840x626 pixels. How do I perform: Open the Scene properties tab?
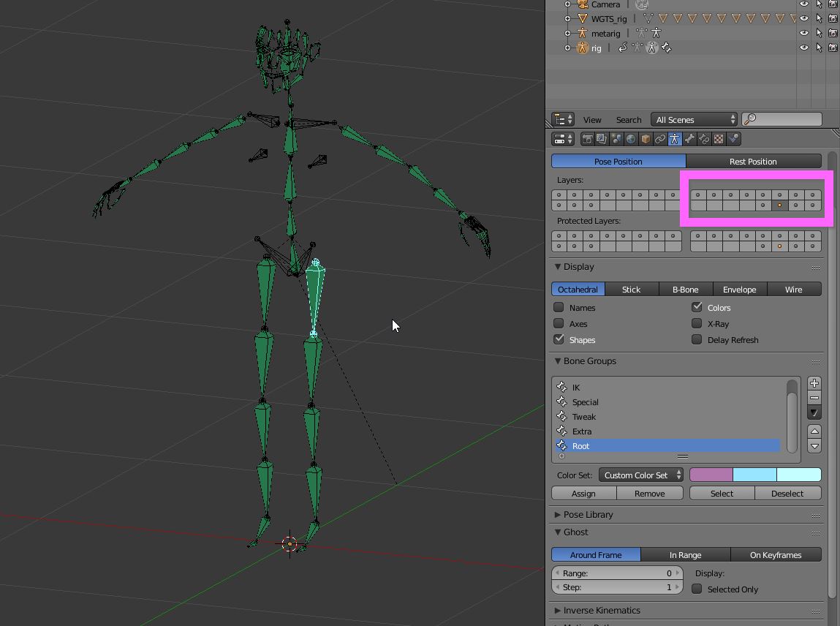(616, 138)
